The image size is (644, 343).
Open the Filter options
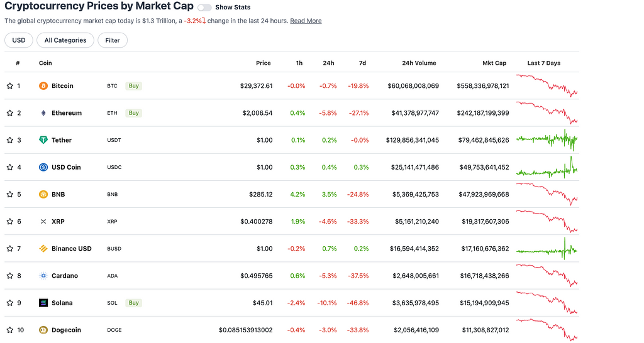(113, 40)
